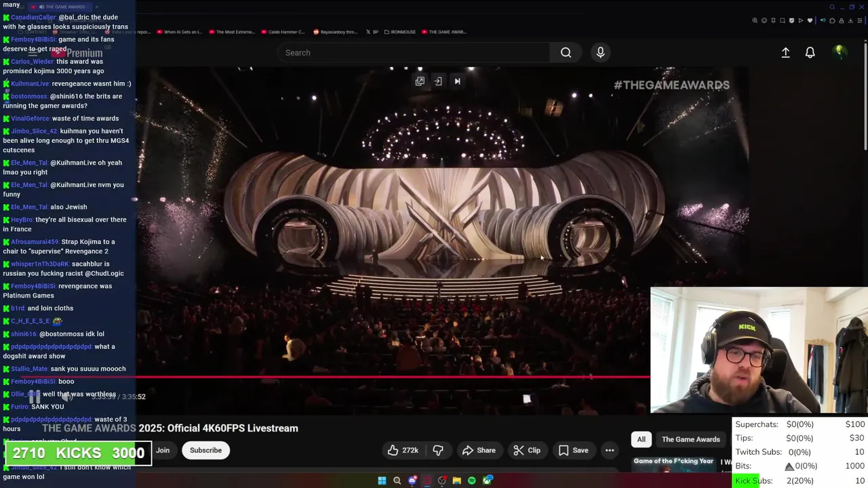The width and height of the screenshot is (868, 488).
Task: Dislike the Game Awards video
Action: click(x=438, y=450)
